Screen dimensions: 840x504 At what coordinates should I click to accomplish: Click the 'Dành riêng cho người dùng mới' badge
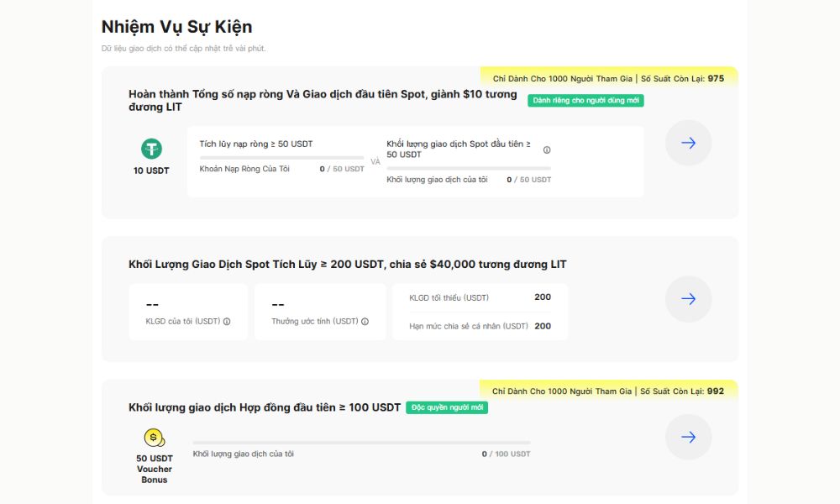[585, 101]
